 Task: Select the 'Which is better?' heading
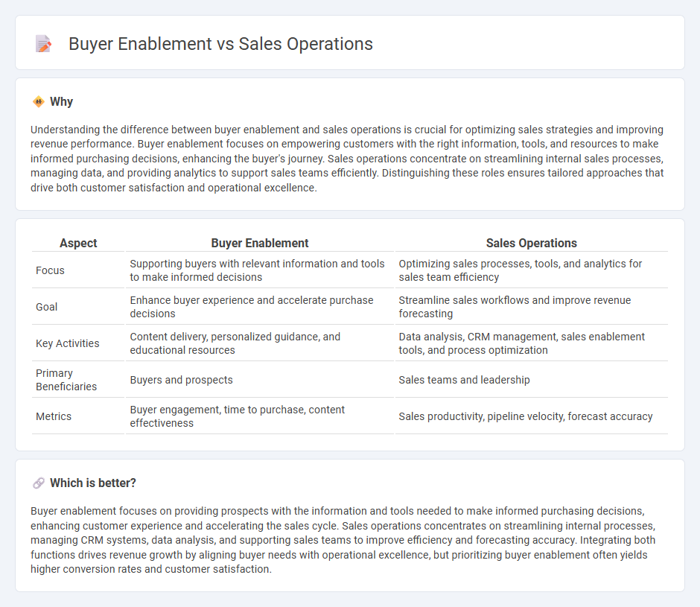point(93,483)
